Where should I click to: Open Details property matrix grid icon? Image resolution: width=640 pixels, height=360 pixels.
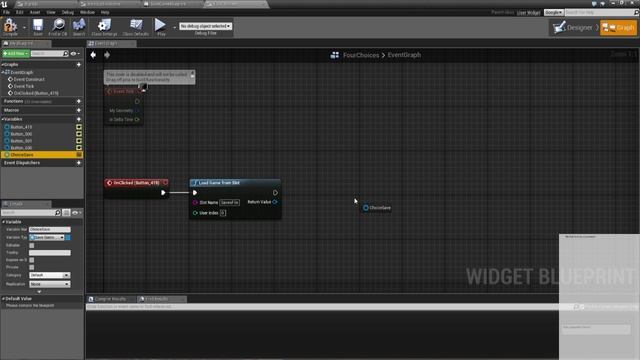(66, 213)
